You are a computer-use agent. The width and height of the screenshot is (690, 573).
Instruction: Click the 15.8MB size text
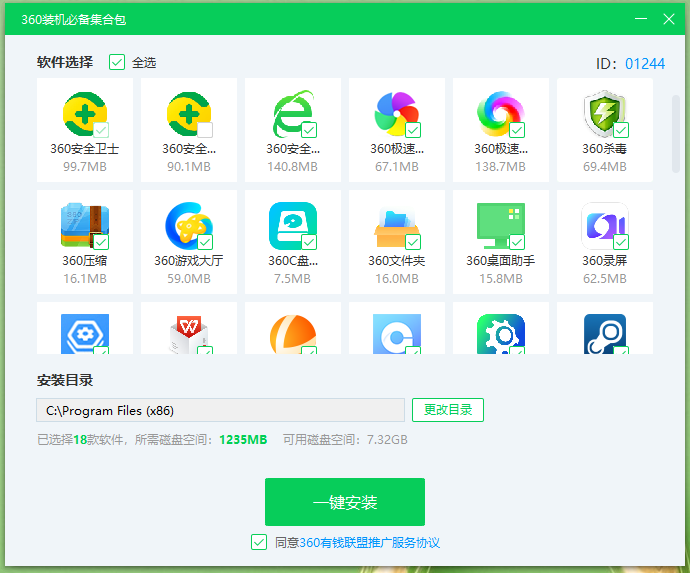click(x=501, y=279)
